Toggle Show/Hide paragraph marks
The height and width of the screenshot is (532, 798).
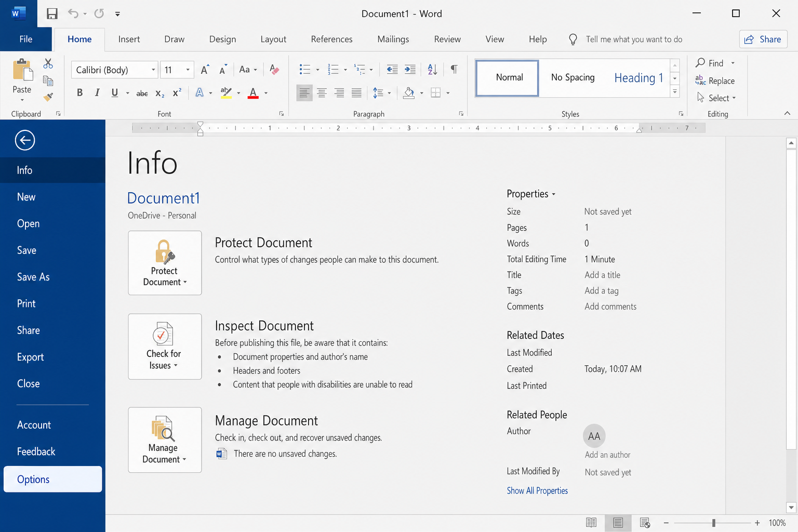tap(454, 69)
